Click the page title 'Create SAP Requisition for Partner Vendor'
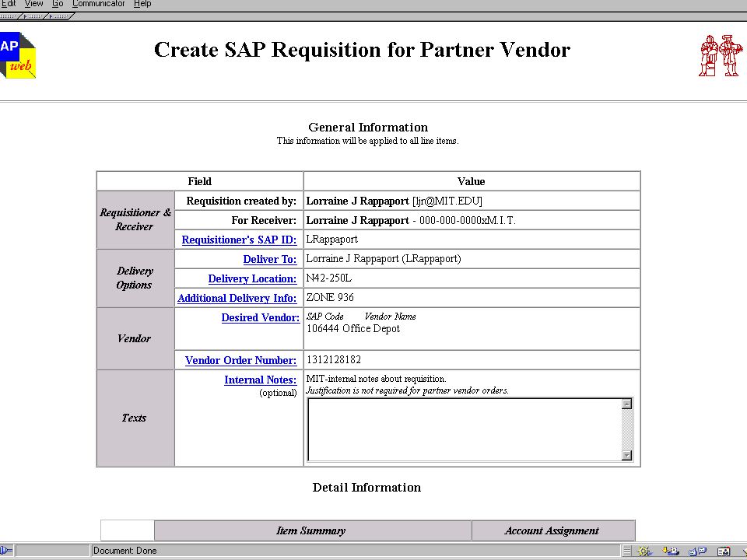 [362, 50]
